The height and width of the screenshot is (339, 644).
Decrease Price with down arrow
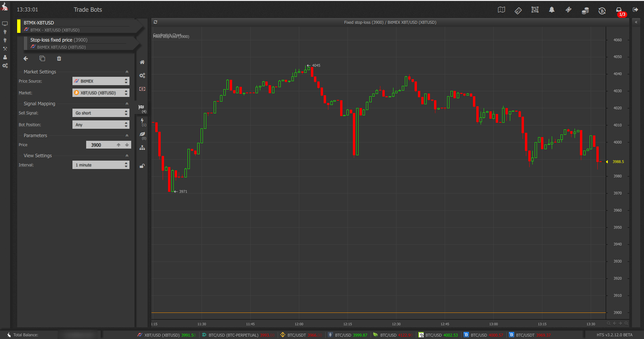point(127,145)
